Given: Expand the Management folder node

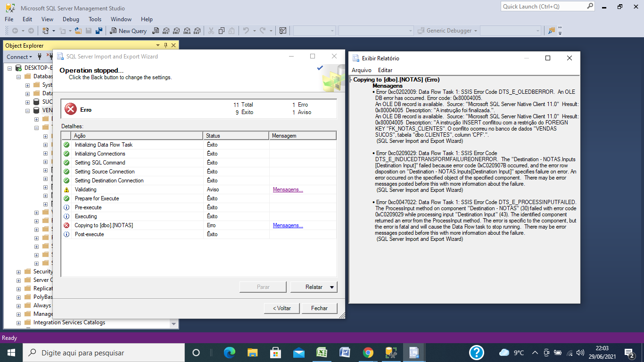Looking at the screenshot, I should (x=19, y=314).
